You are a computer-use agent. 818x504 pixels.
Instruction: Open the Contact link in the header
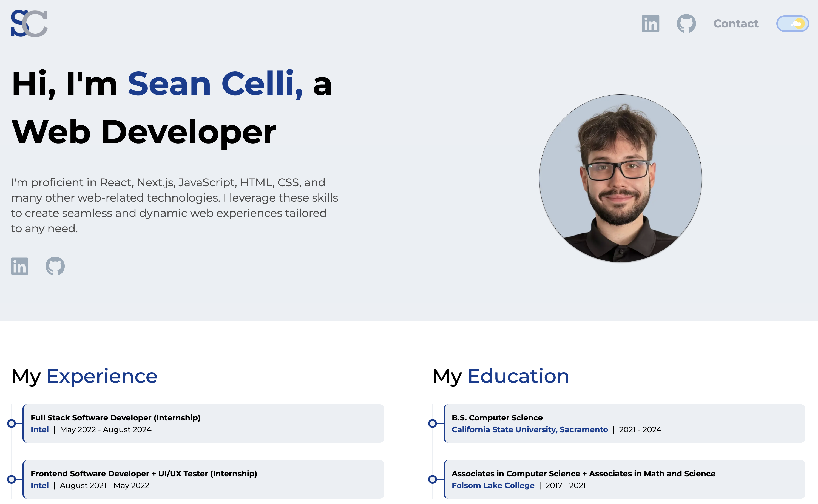pos(735,24)
